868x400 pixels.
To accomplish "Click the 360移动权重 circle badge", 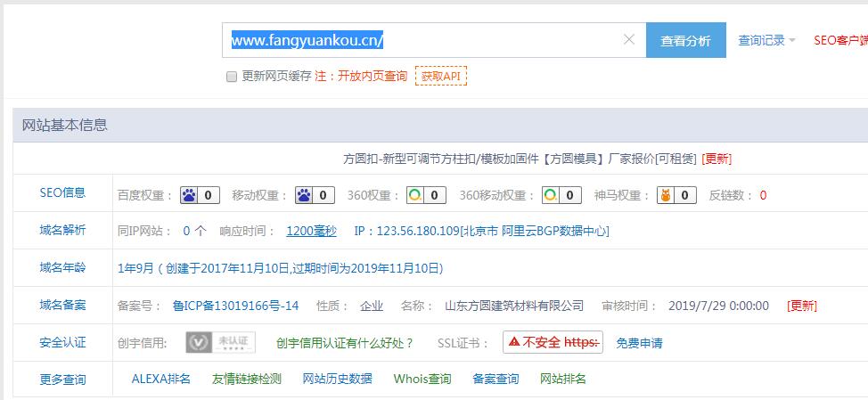I will pos(561,195).
